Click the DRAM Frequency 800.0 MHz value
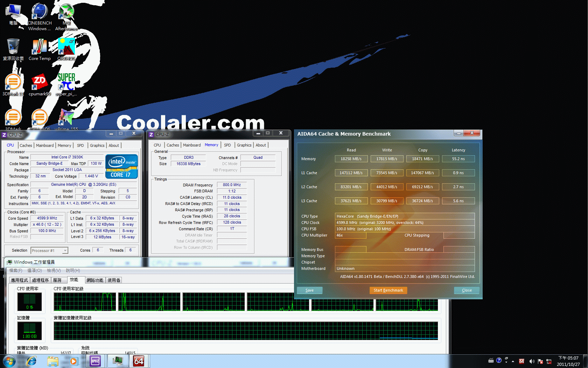588x368 pixels. 232,185
